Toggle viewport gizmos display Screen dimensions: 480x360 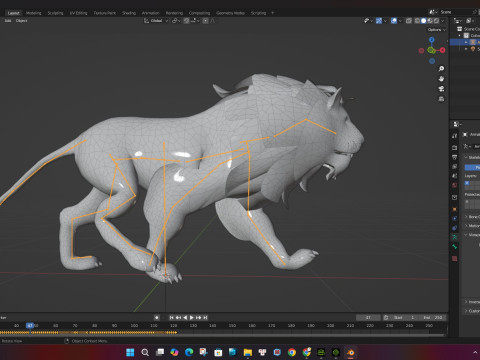tap(379, 21)
